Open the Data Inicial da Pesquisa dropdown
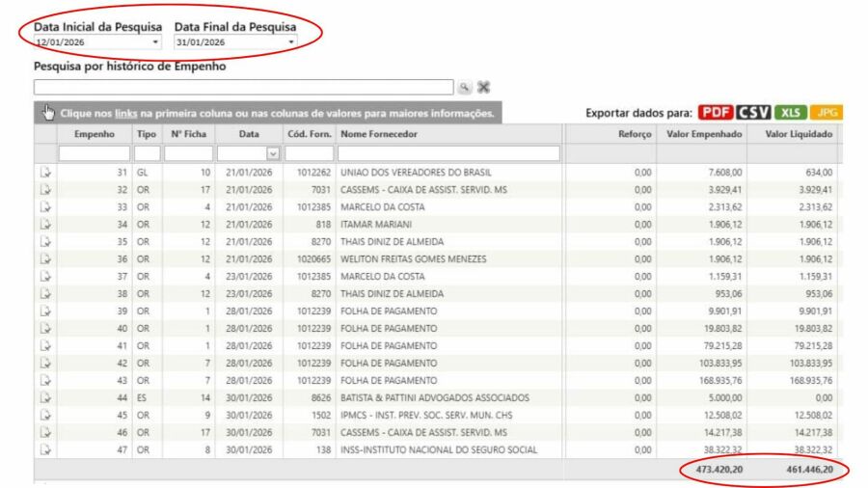Viewport: 868px width, 488px height. (155, 42)
